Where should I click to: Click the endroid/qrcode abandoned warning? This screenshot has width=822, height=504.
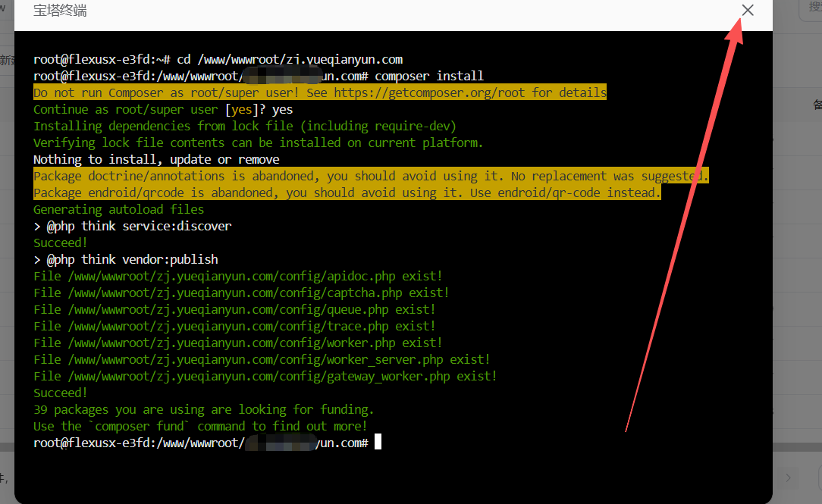click(x=347, y=193)
